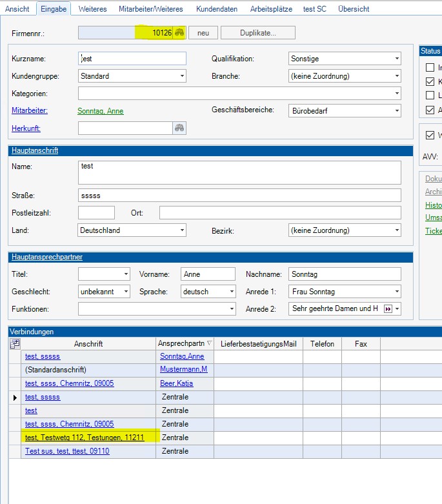
Task: Click the double-arrow icon in the Anrede 2 field
Action: point(388,309)
